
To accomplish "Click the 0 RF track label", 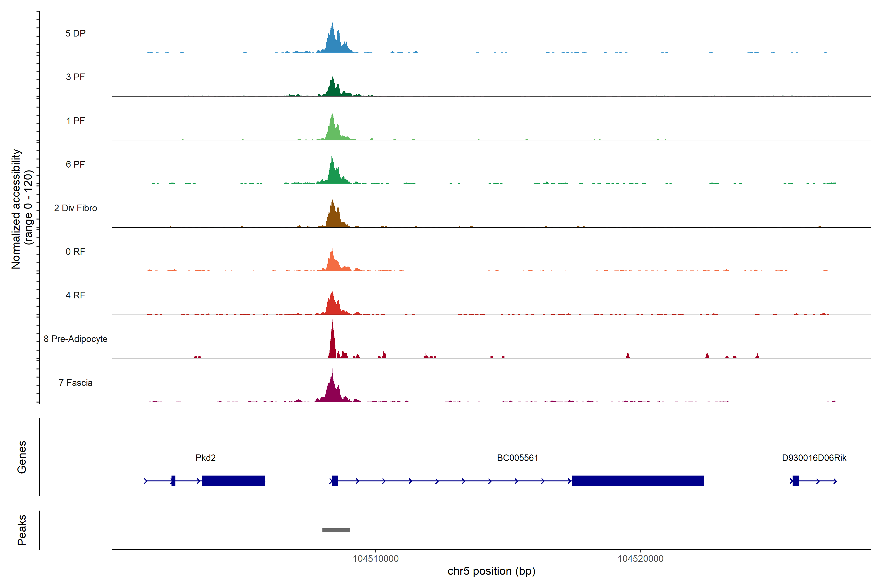I will (x=75, y=252).
